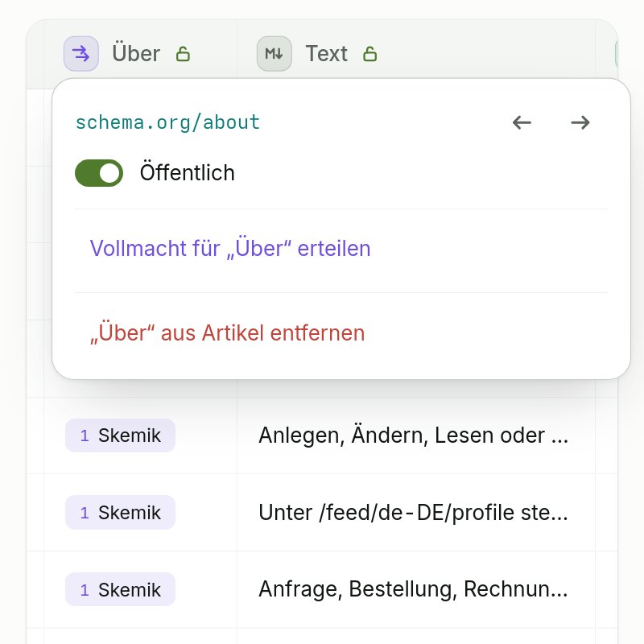The width and height of the screenshot is (644, 644).
Task: Open Skemik tag in the Anfrage, Bestellung row
Action: point(120,589)
